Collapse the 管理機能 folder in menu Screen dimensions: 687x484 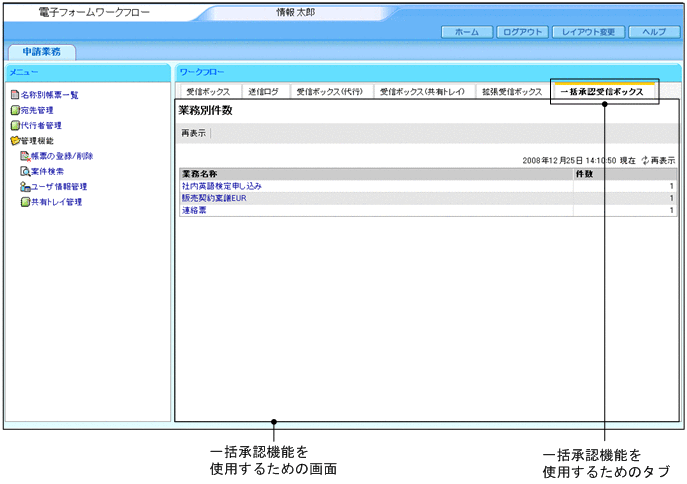[x=14, y=141]
